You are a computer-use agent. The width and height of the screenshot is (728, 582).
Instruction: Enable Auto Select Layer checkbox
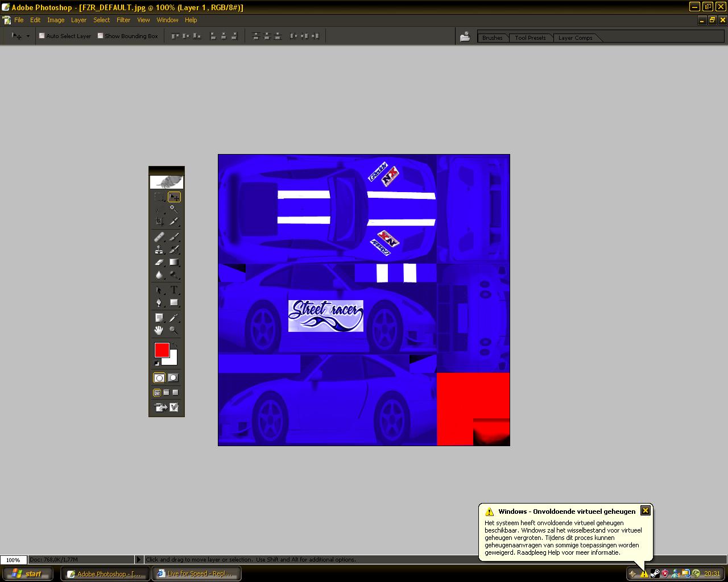[x=42, y=36]
